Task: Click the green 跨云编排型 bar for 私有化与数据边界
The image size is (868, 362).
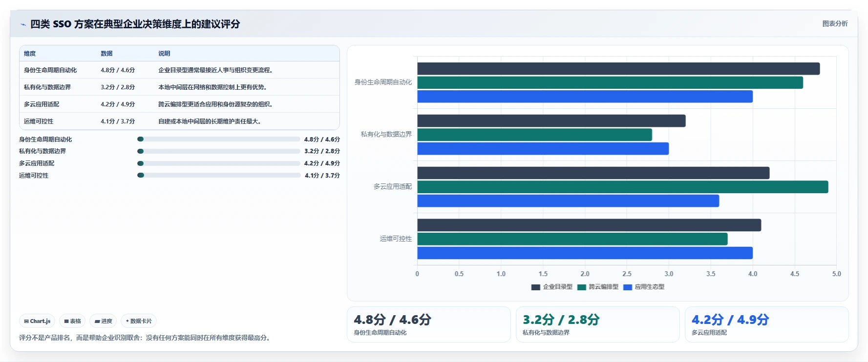Action: [534, 135]
